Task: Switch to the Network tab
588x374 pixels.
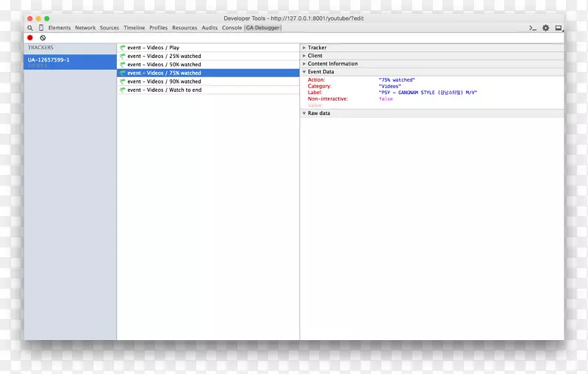Action: 85,28
